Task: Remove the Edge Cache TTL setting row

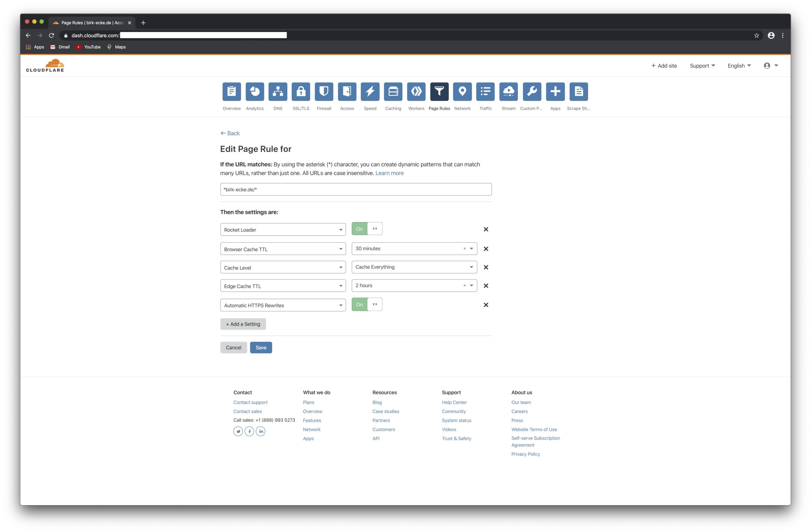Action: (x=486, y=285)
